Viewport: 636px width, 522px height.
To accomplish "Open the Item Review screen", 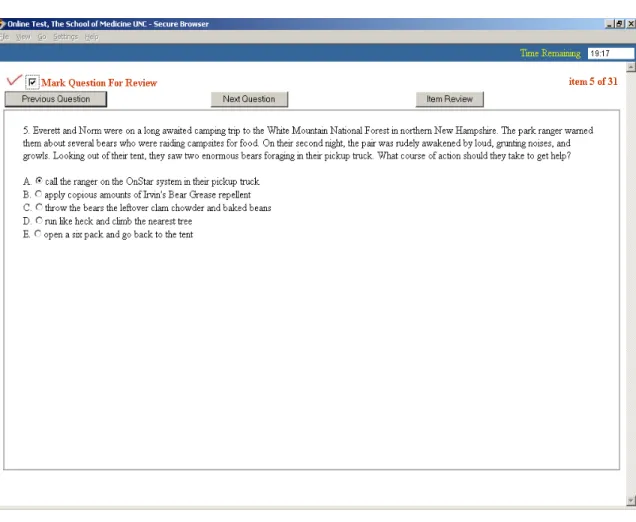I will [449, 99].
